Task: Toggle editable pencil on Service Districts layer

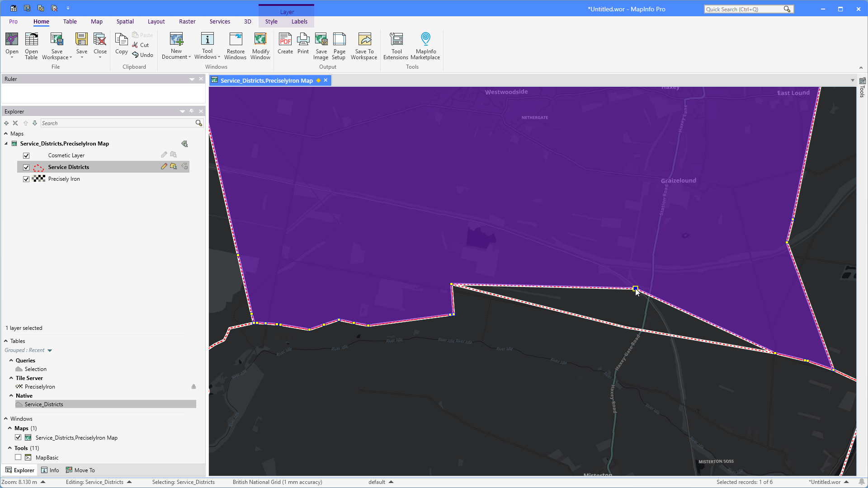Action: (x=164, y=167)
